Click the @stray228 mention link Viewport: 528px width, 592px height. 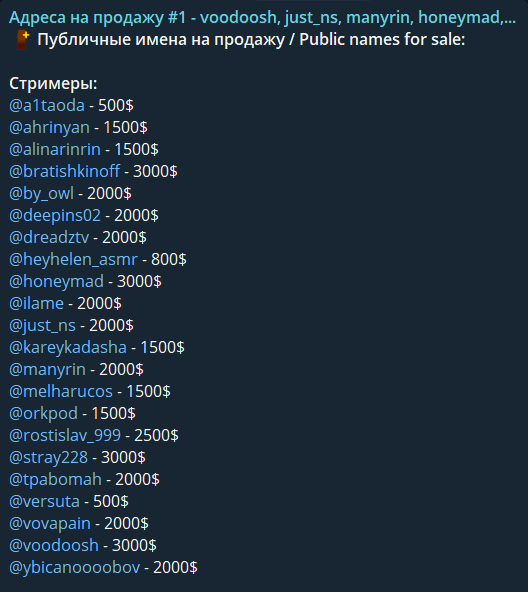point(48,458)
